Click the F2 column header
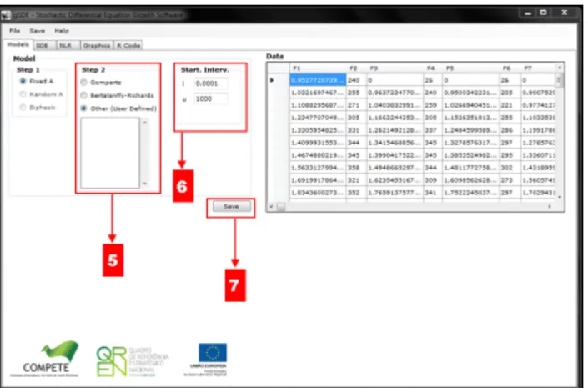 [x=356, y=68]
